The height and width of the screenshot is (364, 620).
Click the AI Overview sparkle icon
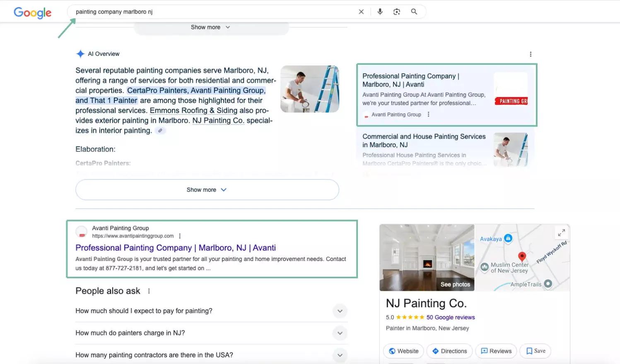(80, 54)
